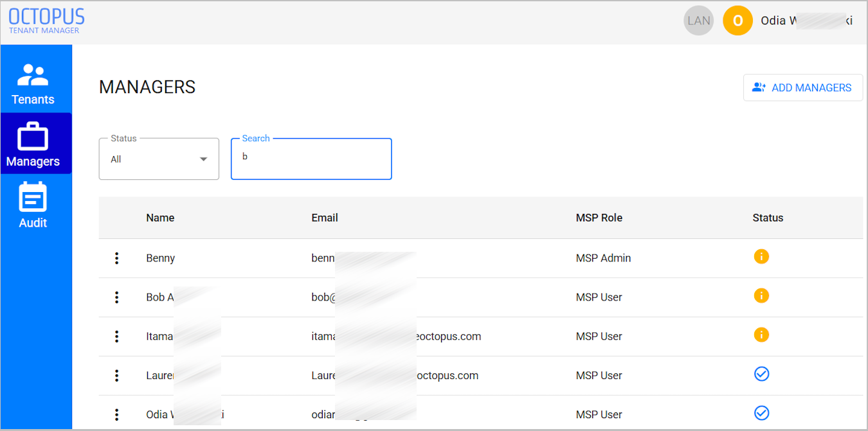This screenshot has height=431, width=868.
Task: Focus the Search input field
Action: coord(311,159)
